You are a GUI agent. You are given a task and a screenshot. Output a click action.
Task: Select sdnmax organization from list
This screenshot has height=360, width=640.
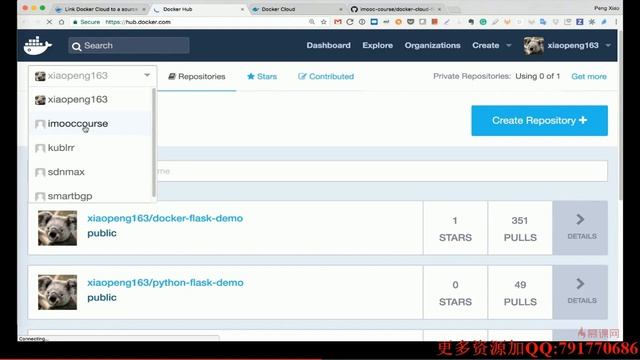pyautogui.click(x=90, y=172)
